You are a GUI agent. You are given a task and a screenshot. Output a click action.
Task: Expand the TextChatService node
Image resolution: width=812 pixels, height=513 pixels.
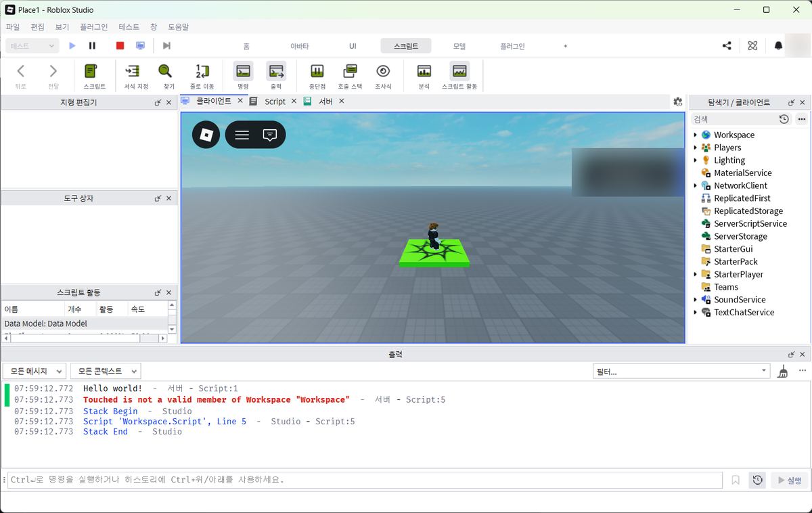(x=695, y=312)
